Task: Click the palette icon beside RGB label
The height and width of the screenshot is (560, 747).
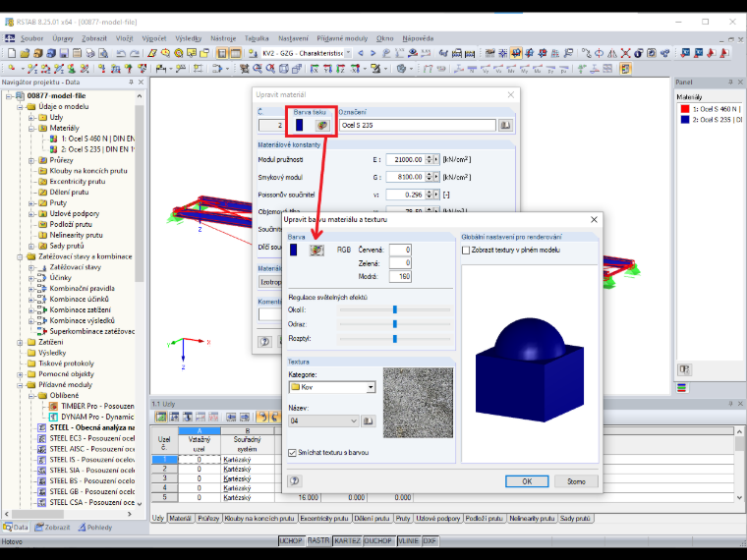Action: click(x=316, y=250)
